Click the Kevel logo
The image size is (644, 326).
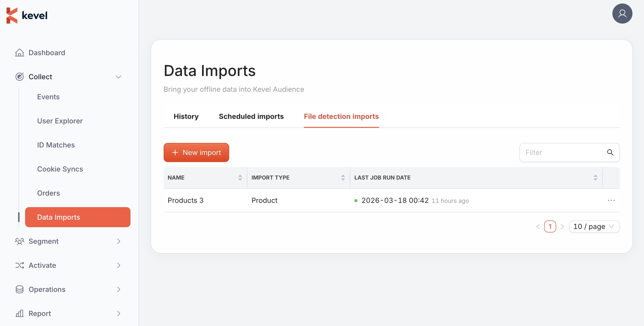pyautogui.click(x=27, y=15)
